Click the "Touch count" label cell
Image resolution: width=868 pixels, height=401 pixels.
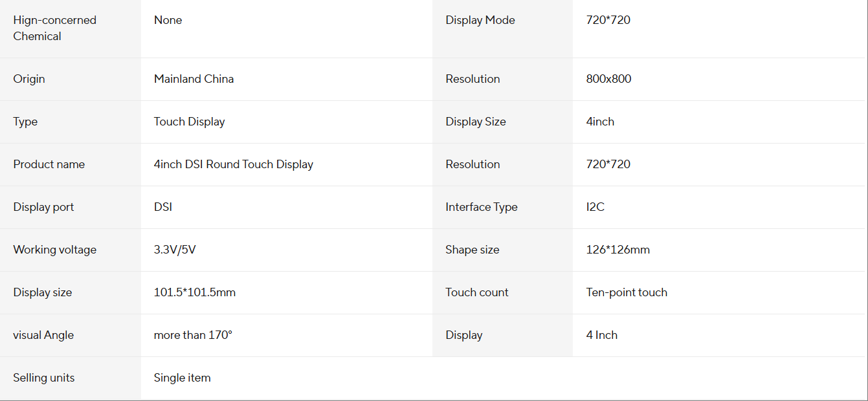click(476, 292)
